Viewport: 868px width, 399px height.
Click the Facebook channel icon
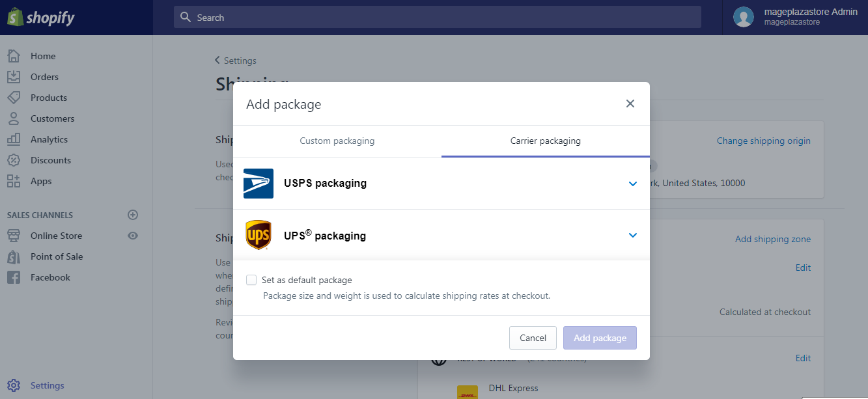click(14, 277)
